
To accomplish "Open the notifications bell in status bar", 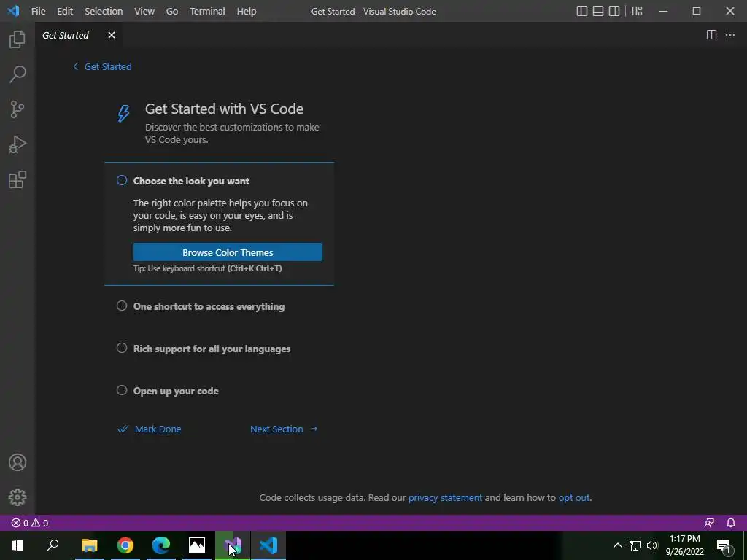I will click(x=731, y=523).
